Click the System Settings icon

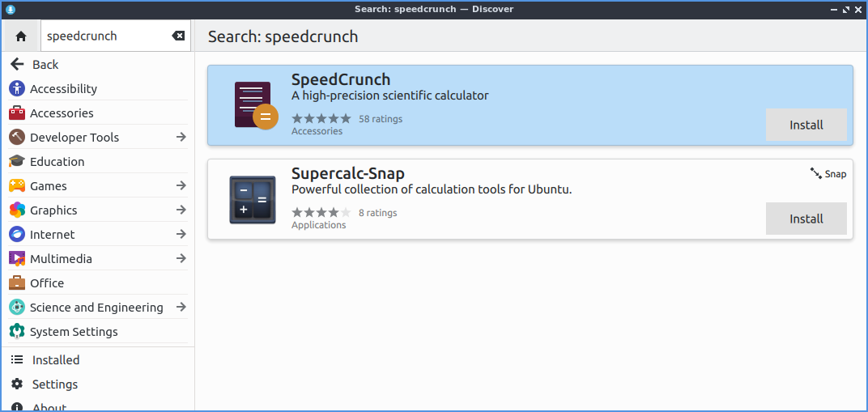(x=17, y=332)
